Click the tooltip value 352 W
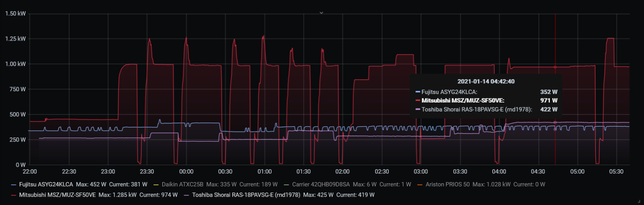 [549, 92]
